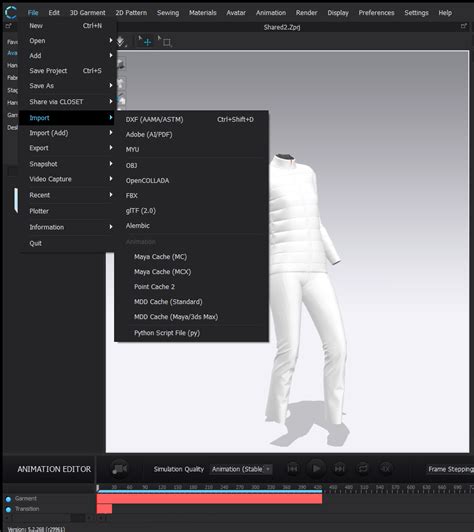Open the 3D Garment menu

click(x=88, y=13)
